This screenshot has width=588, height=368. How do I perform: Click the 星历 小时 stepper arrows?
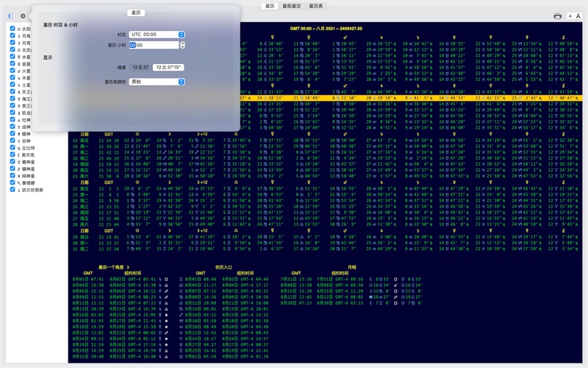point(182,45)
